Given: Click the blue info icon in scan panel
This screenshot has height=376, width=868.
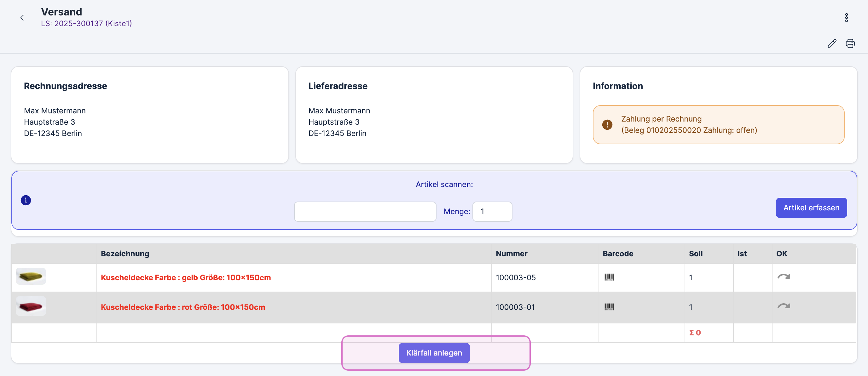Looking at the screenshot, I should tap(26, 200).
